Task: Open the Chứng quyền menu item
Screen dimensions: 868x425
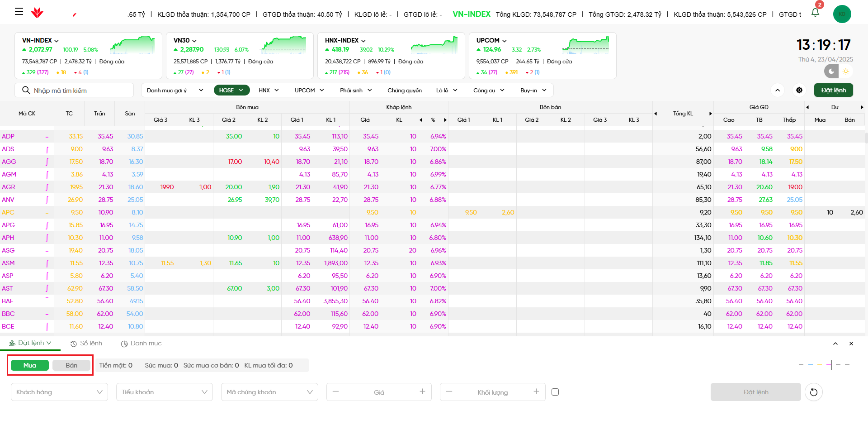Action: click(x=404, y=91)
